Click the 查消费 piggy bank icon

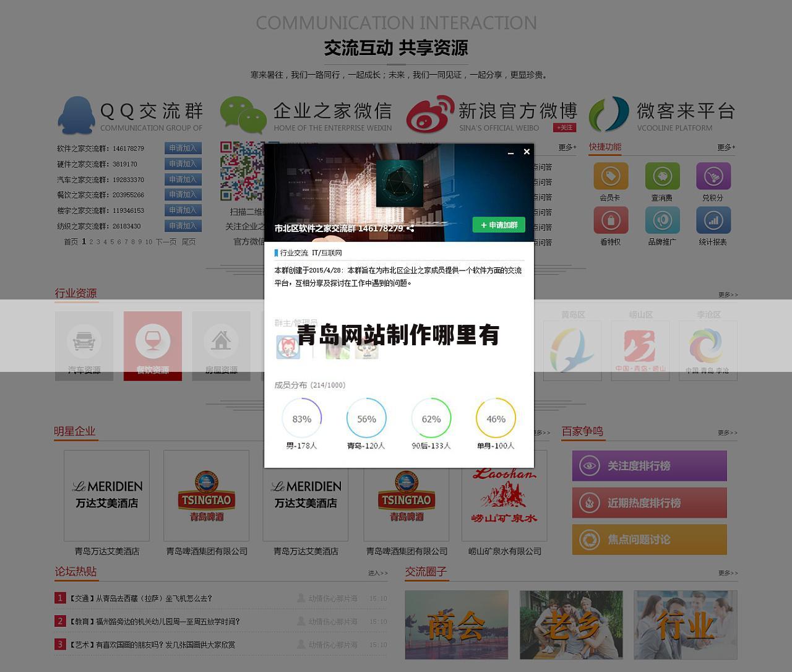(x=663, y=176)
